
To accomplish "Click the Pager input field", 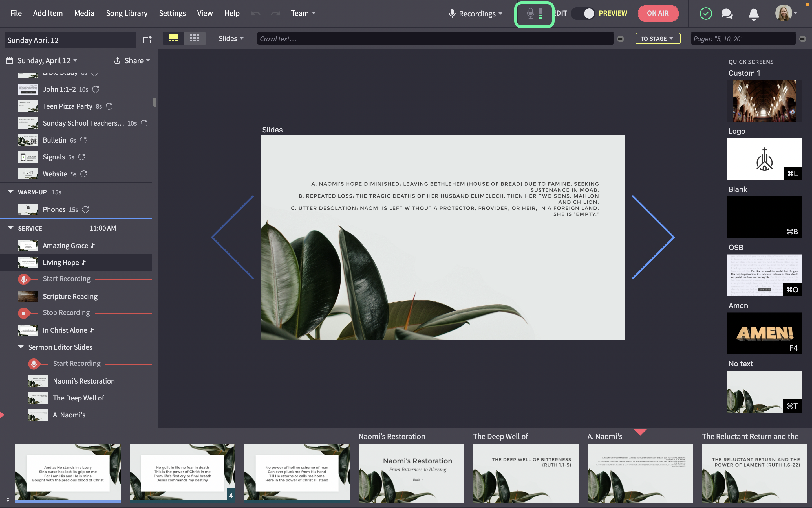I will click(743, 39).
